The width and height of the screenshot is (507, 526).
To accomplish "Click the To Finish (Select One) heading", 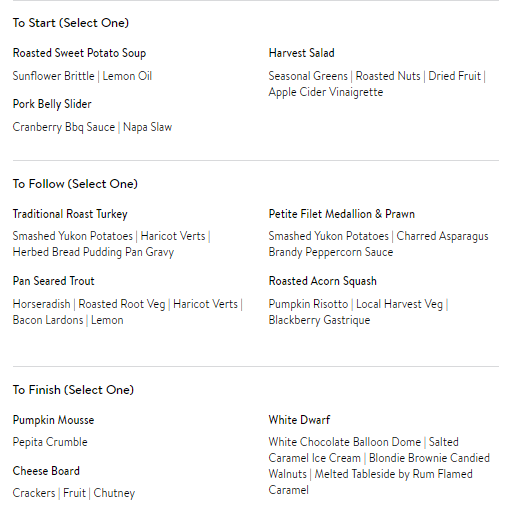I will coord(73,390).
